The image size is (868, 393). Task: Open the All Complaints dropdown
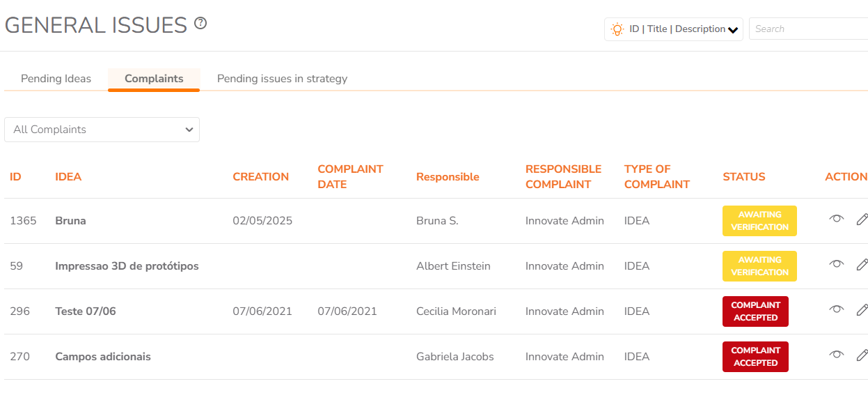(x=102, y=130)
